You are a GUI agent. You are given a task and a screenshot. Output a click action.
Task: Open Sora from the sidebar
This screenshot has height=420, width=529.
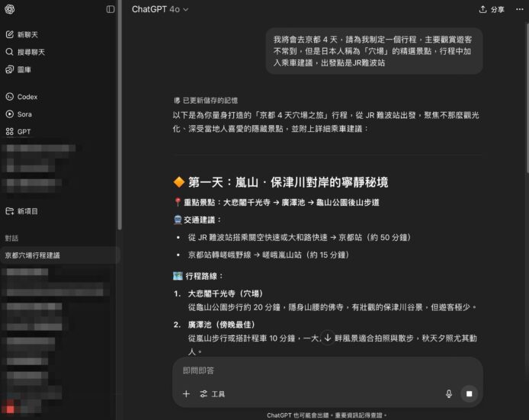pos(24,114)
